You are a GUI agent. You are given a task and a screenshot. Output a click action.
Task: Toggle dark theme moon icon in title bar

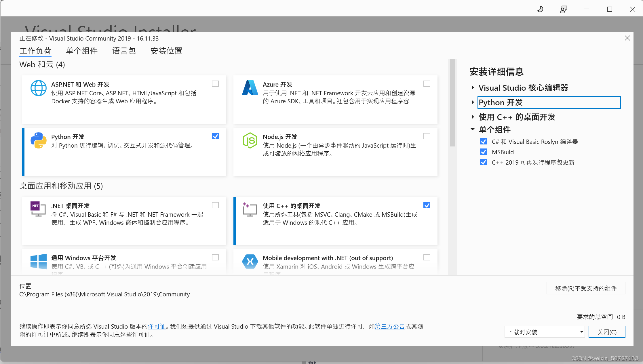540,9
